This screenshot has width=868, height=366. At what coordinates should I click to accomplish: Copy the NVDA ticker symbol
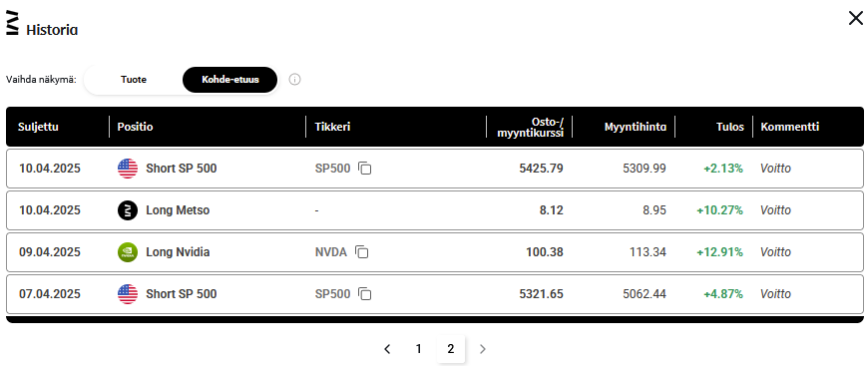pyautogui.click(x=361, y=252)
